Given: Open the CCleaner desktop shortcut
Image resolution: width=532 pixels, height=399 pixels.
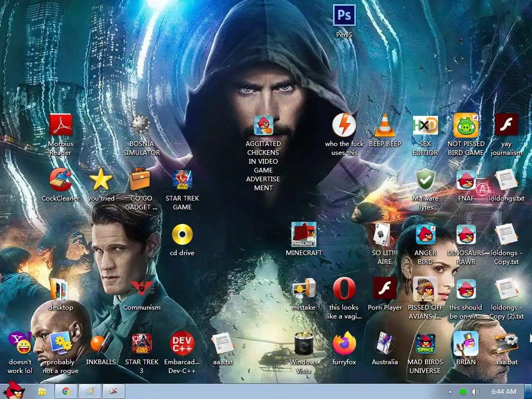Looking at the screenshot, I should click(x=60, y=179).
